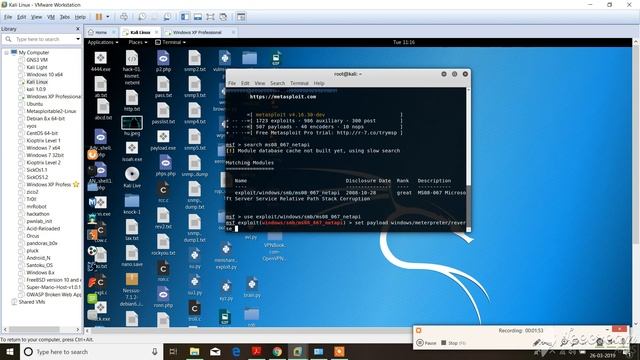Screen dimensions: 640x360
Task: Select the train.py desktop icon
Action: click(252, 287)
